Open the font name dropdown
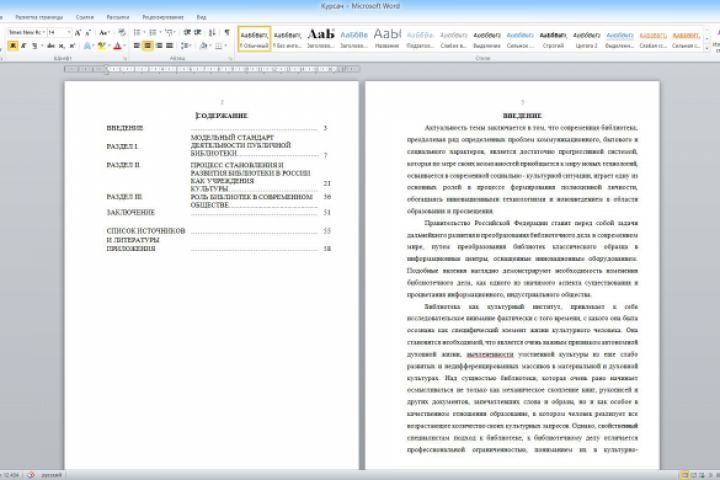Viewport: 720px width, 480px height. (44, 33)
